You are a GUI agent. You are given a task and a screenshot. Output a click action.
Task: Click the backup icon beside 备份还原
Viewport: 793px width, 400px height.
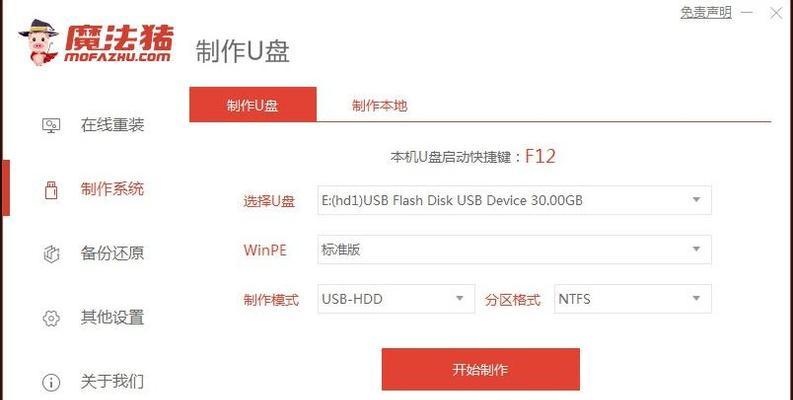pyautogui.click(x=51, y=254)
